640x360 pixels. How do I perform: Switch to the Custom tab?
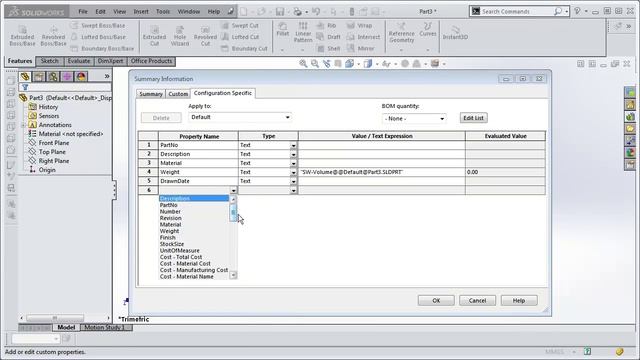[178, 94]
